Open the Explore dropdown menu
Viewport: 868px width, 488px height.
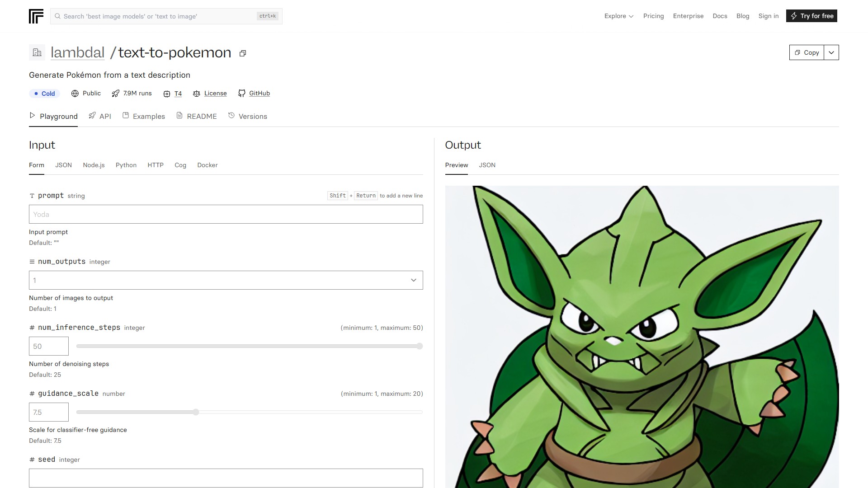(x=619, y=16)
